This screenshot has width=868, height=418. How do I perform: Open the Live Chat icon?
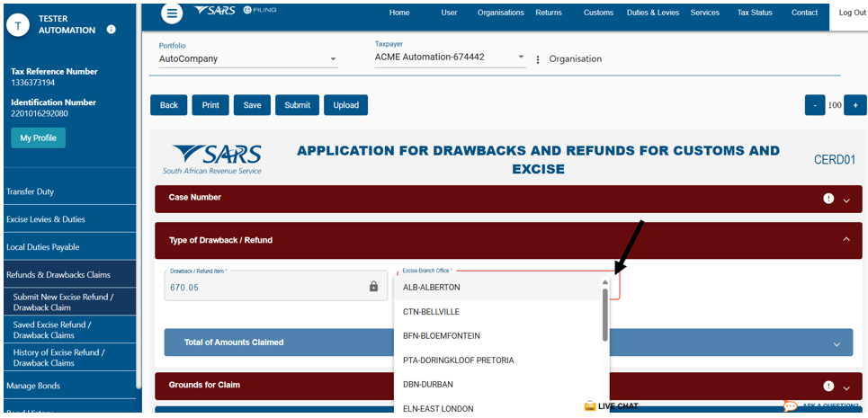click(x=589, y=405)
